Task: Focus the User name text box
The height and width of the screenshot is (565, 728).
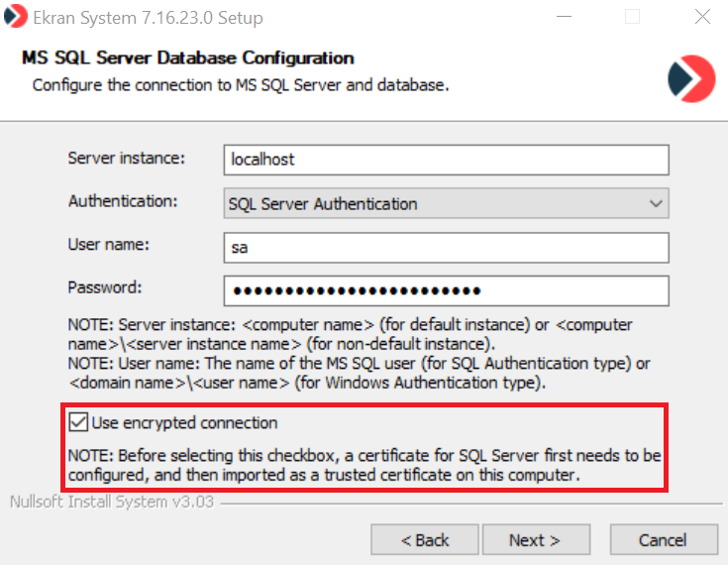Action: click(x=447, y=247)
